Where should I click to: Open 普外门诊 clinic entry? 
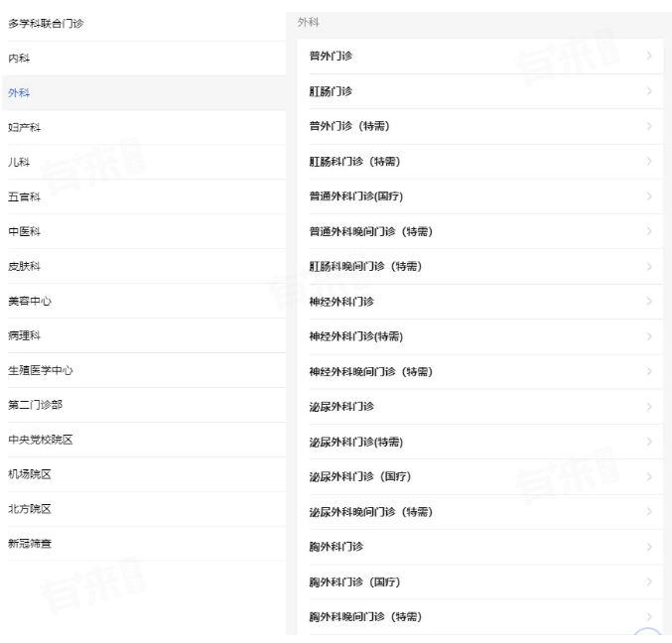(331, 56)
